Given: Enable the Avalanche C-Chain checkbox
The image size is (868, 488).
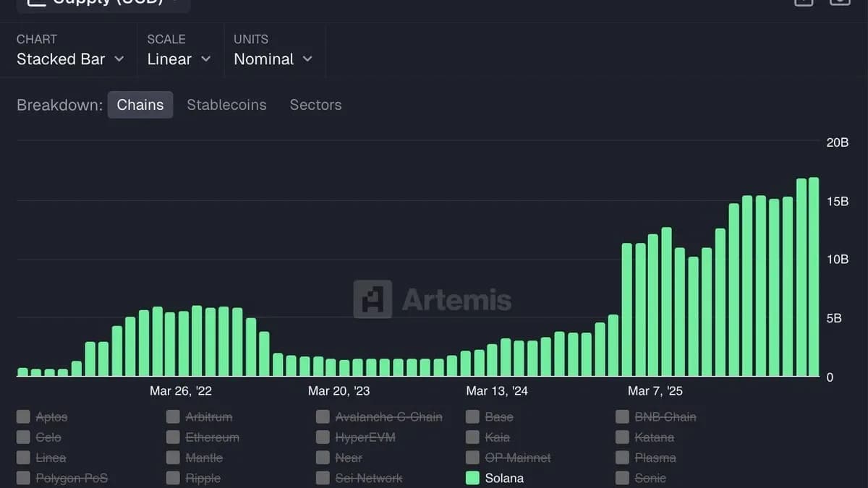Looking at the screenshot, I should [323, 416].
